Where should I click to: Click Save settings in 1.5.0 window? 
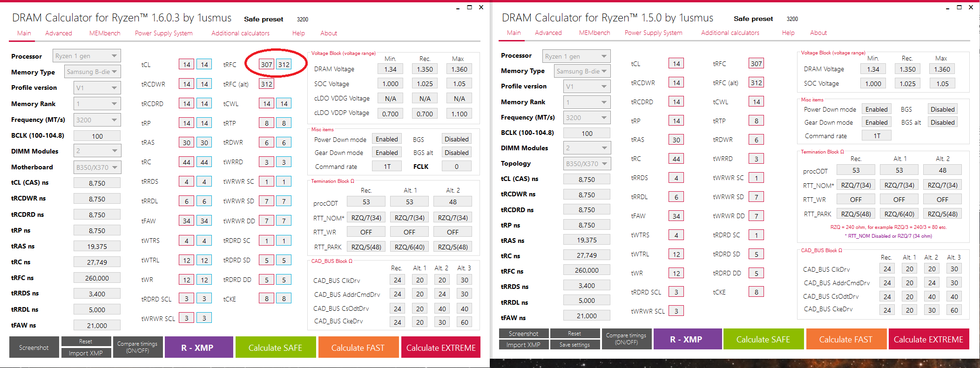click(574, 345)
